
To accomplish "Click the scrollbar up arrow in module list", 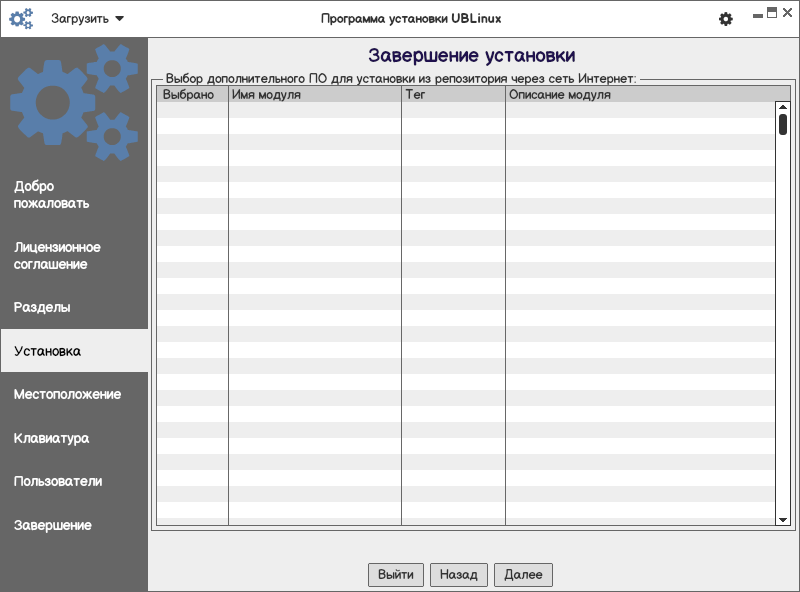I will click(x=783, y=108).
